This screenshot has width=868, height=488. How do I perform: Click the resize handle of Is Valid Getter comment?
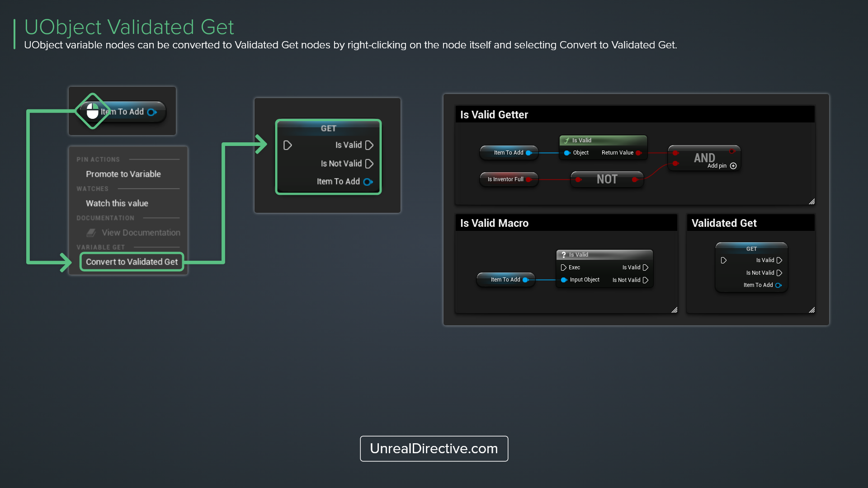click(x=811, y=202)
